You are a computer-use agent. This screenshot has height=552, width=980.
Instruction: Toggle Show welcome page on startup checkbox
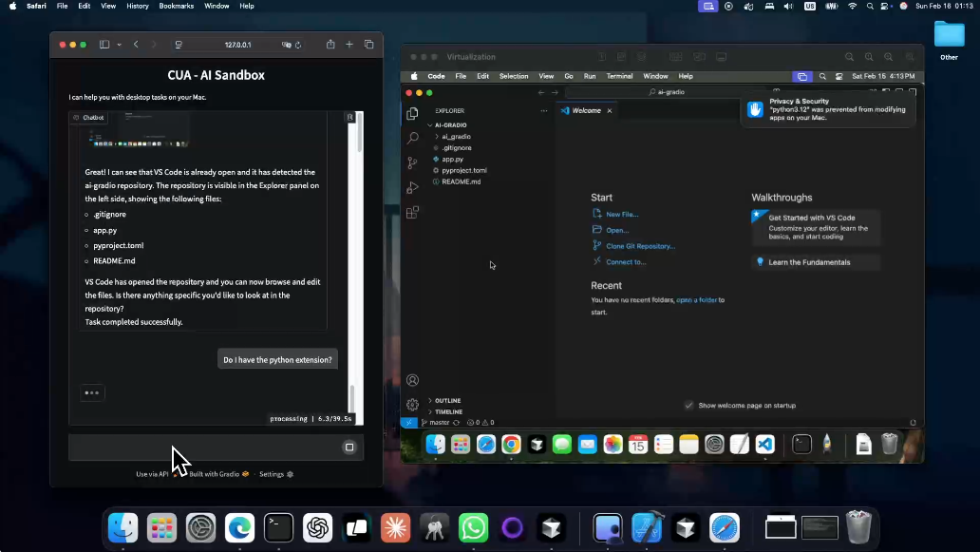click(688, 405)
